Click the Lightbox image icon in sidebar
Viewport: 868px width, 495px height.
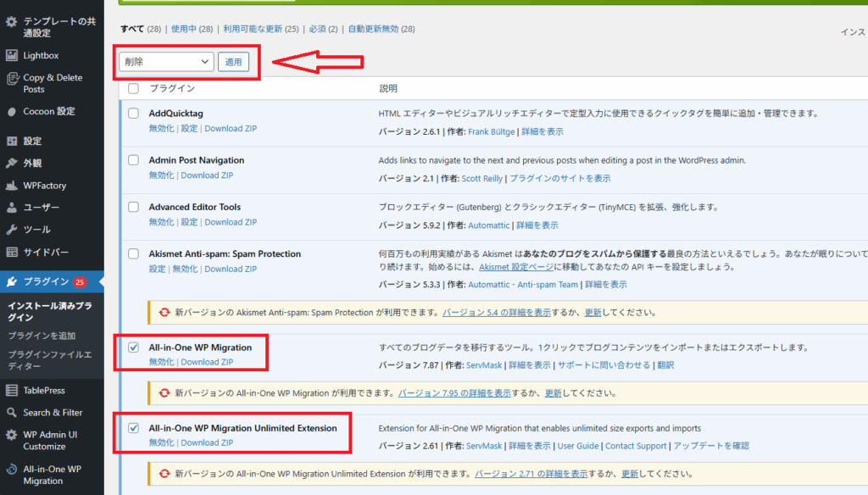[12, 55]
